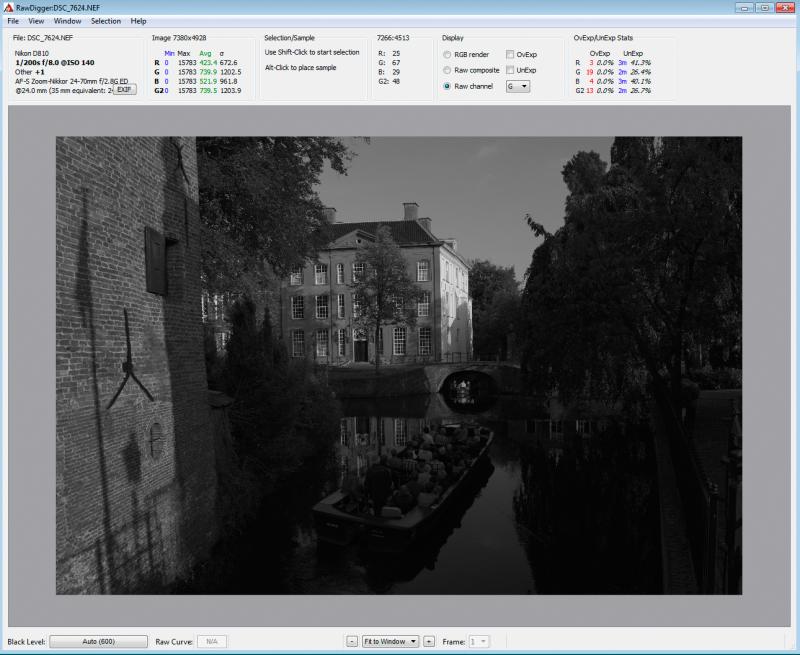800x655 pixels.
Task: Zoom out with the minus button
Action: pyautogui.click(x=352, y=641)
